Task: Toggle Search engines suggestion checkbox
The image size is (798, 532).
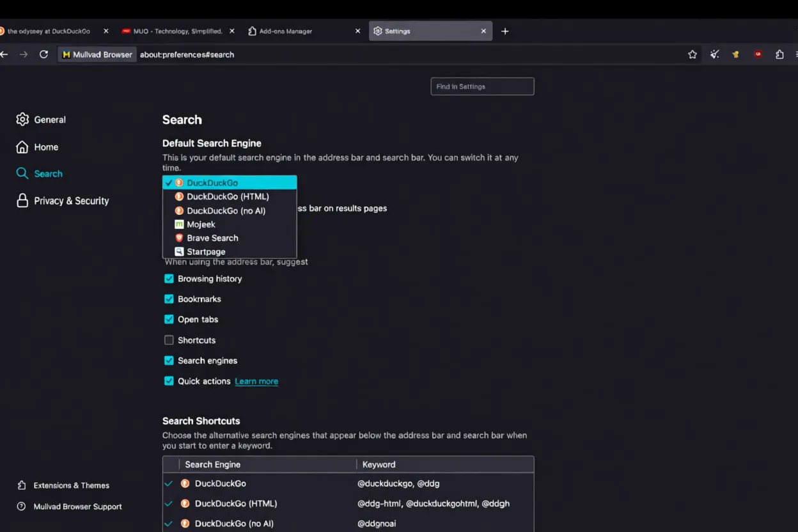Action: pos(169,361)
